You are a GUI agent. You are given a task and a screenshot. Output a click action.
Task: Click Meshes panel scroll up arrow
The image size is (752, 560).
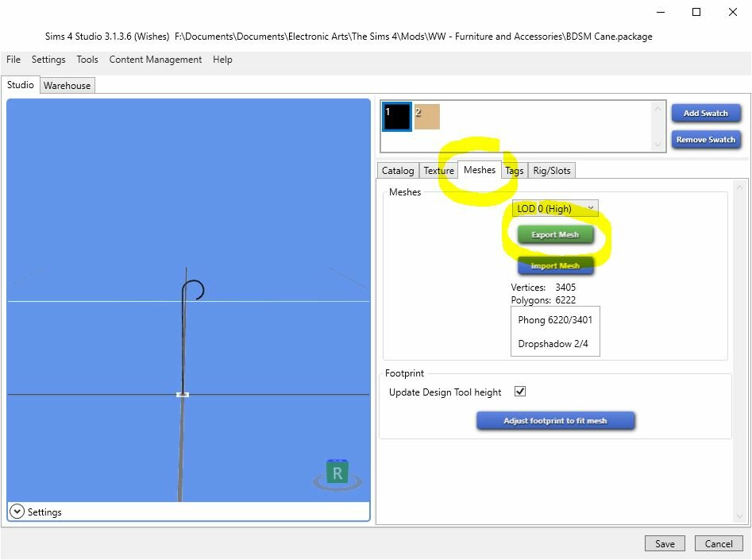tap(739, 187)
